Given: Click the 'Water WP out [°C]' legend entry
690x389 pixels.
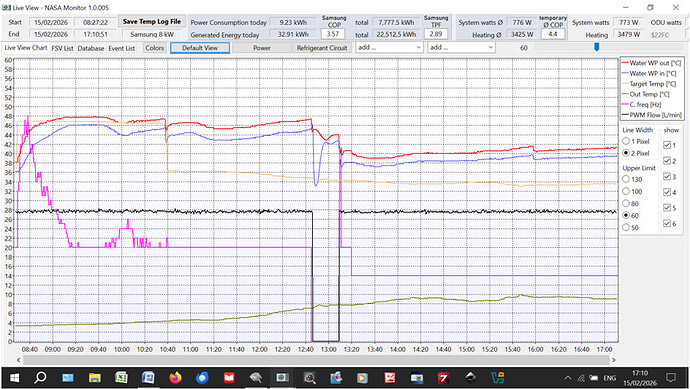Looking at the screenshot, I should pyautogui.click(x=652, y=63).
